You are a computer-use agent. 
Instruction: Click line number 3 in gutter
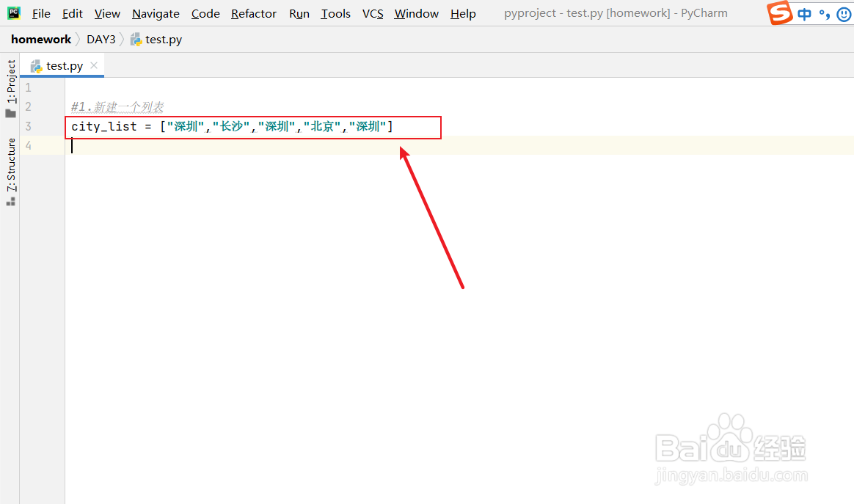pyautogui.click(x=29, y=126)
